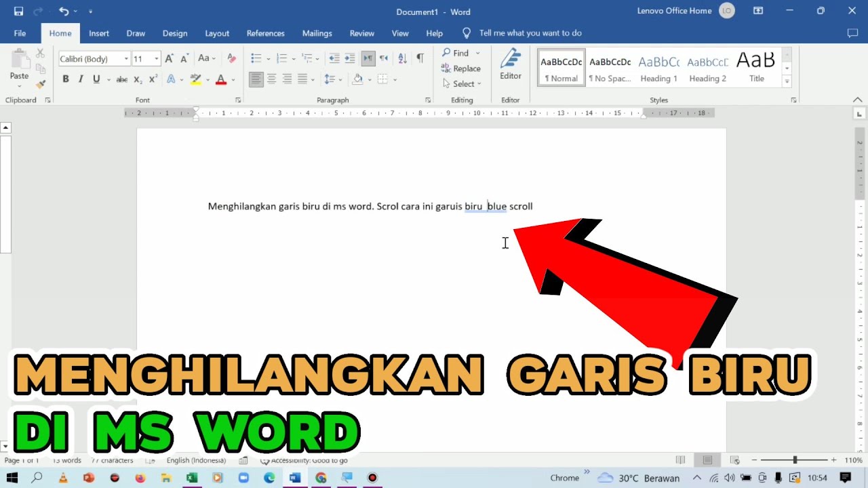Toggle right-to-left text direction

tap(384, 58)
